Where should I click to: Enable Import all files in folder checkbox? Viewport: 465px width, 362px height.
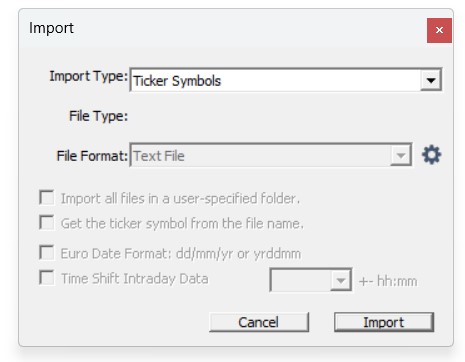click(x=47, y=197)
